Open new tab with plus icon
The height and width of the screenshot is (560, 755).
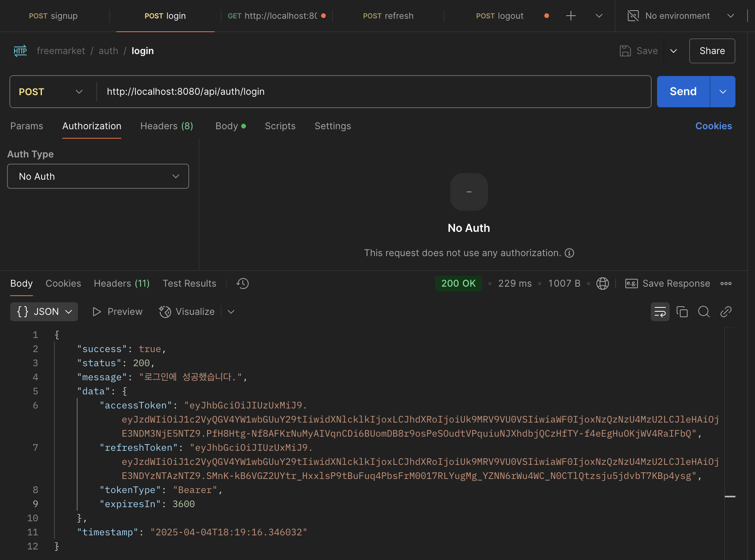coord(571,16)
